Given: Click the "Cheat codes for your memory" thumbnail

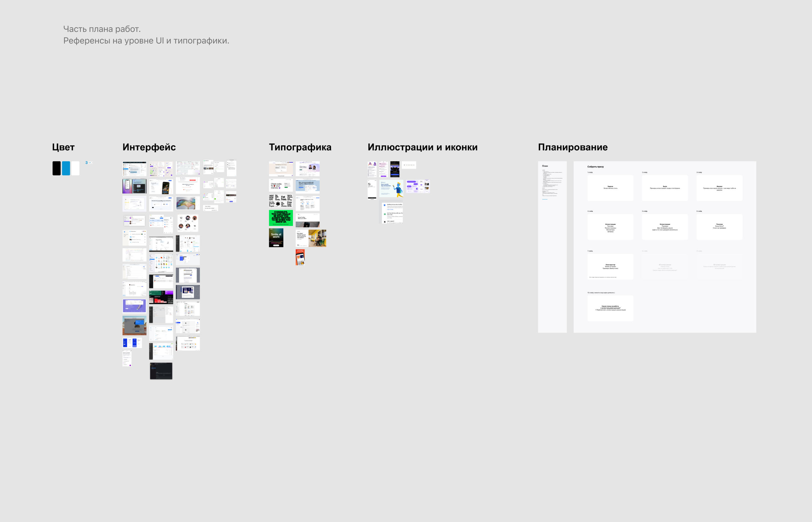Looking at the screenshot, I should (281, 185).
